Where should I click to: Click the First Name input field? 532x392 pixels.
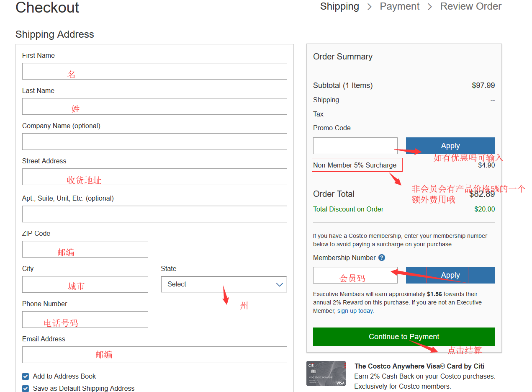click(154, 71)
